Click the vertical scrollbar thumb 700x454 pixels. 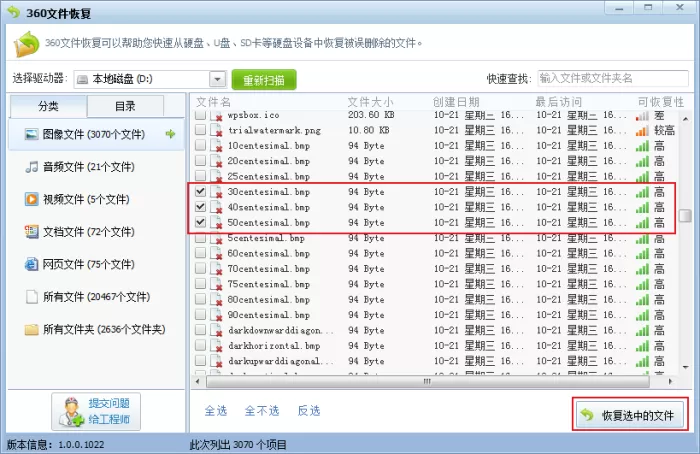pyautogui.click(x=685, y=215)
